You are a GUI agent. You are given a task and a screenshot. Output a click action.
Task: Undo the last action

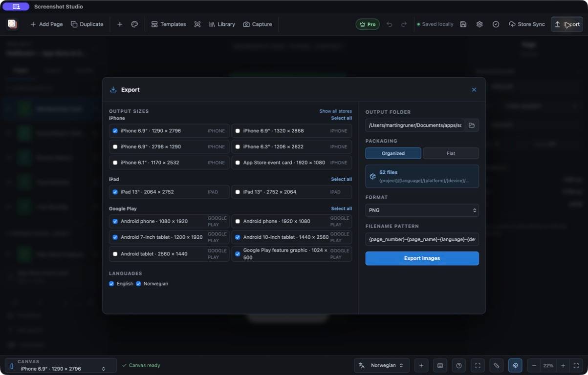(389, 24)
